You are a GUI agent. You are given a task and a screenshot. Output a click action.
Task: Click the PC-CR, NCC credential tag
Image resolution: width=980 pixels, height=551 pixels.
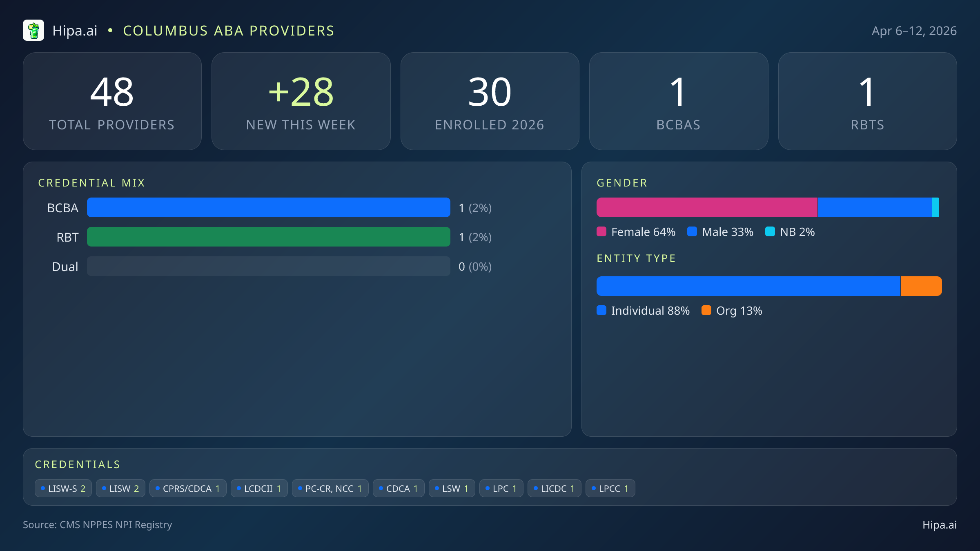tap(330, 489)
